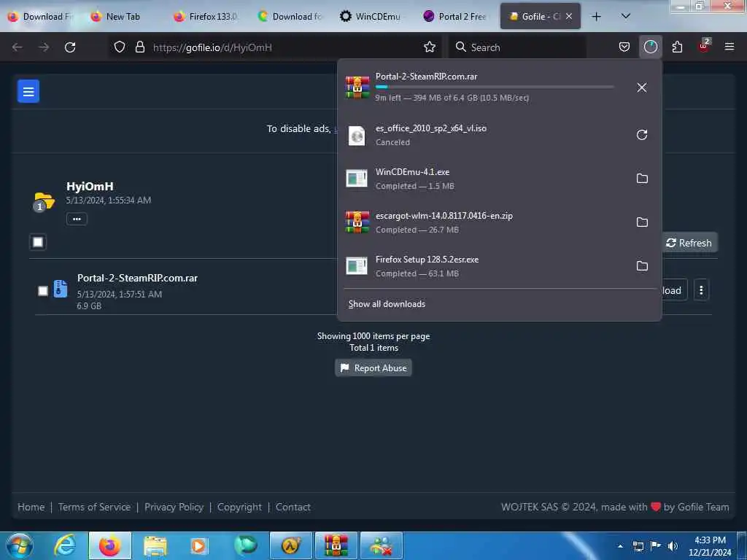Show hidden system tray icons
Screen dimensions: 747x560
tap(620, 546)
